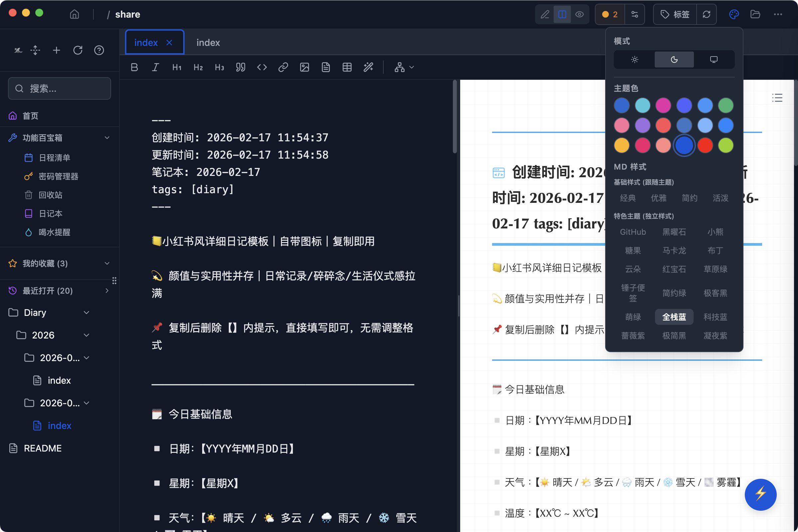798x532 pixels.
Task: Collapse the 功能百宝箱 section
Action: coord(107,137)
